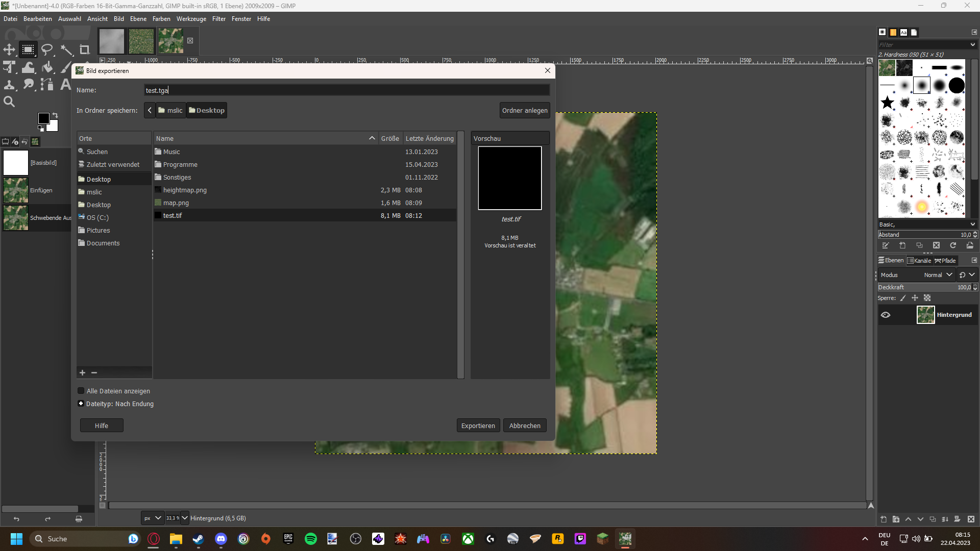The width and height of the screenshot is (980, 551).
Task: Select the Move tool
Action: coord(9,49)
